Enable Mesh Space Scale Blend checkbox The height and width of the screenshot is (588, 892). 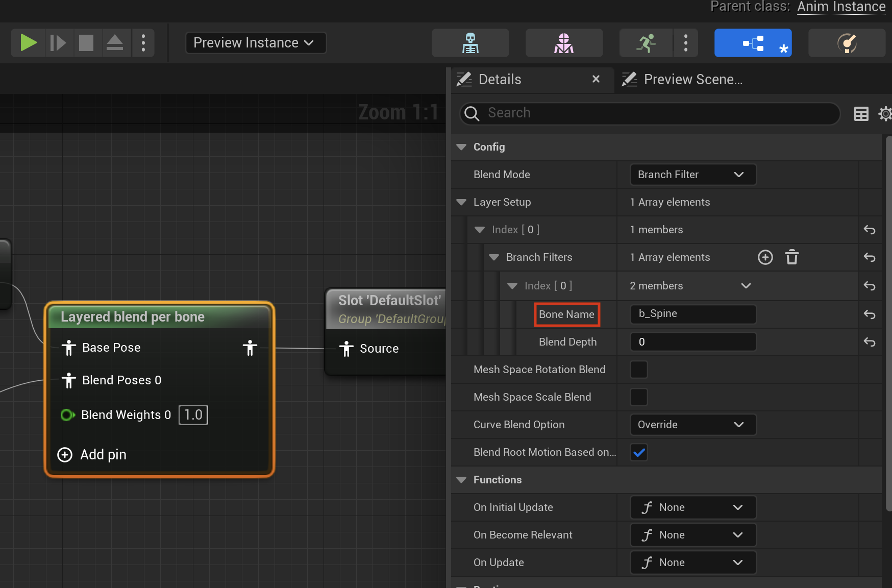point(638,397)
